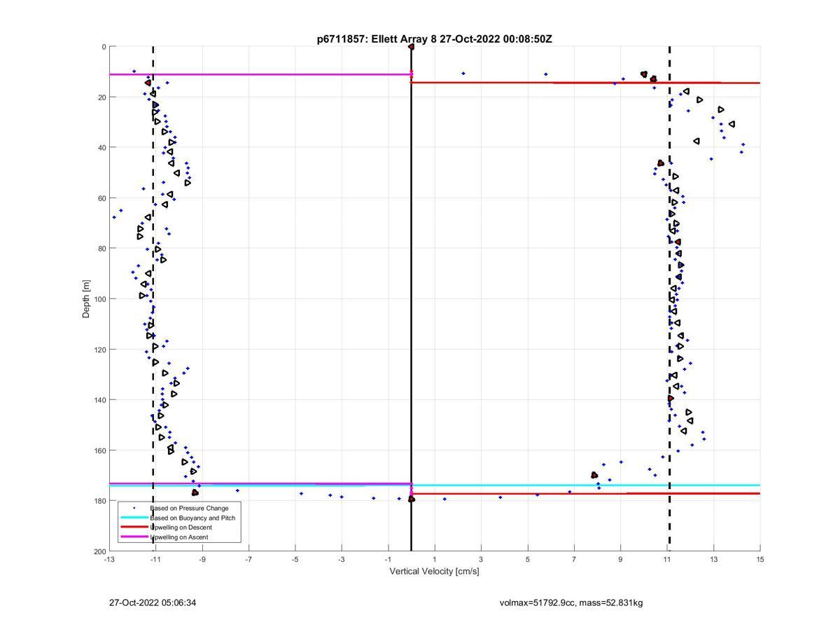Click x-axis tick label '-3'

[342, 560]
